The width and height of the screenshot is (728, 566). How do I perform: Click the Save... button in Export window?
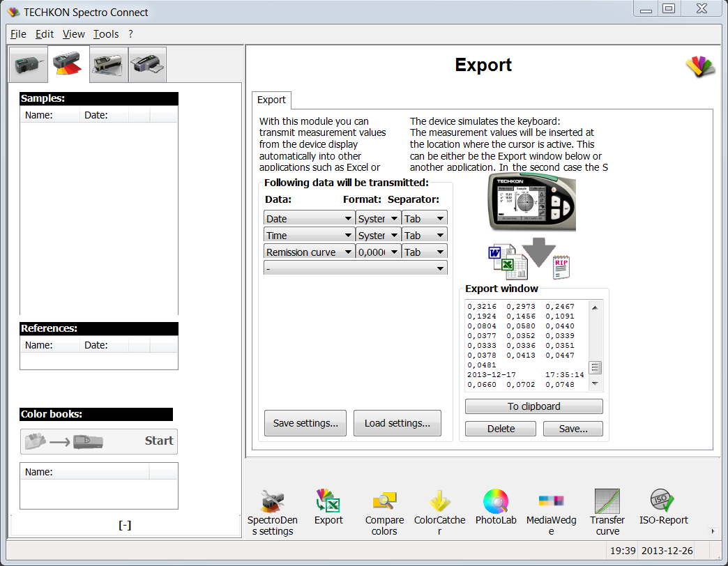click(x=573, y=429)
